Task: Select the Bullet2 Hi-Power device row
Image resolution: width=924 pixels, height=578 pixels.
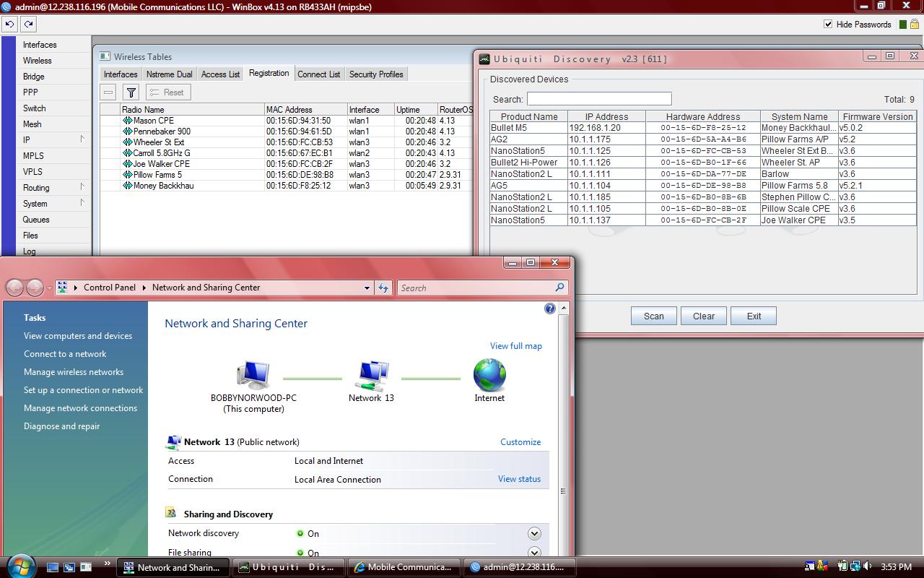Action: 703,163
